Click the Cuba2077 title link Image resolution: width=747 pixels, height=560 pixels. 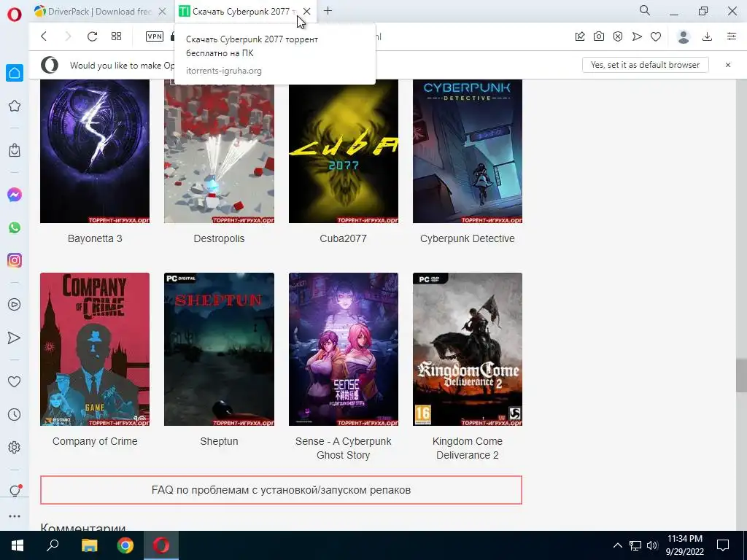click(x=344, y=238)
